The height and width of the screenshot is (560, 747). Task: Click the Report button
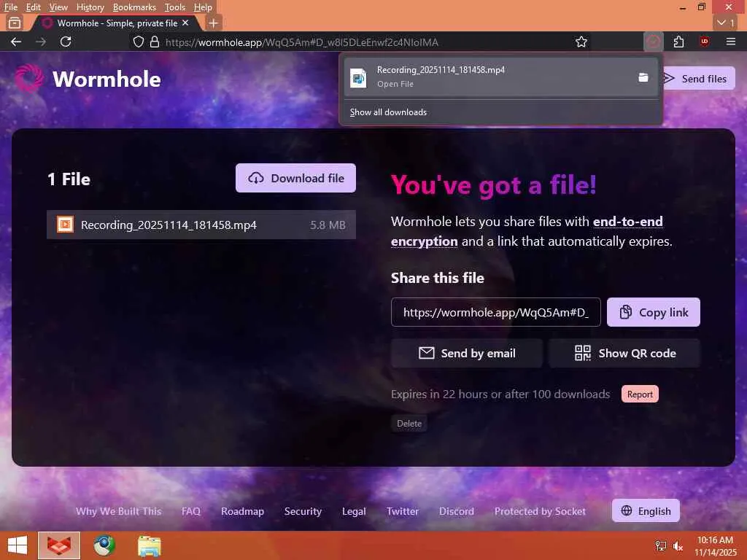tap(640, 394)
